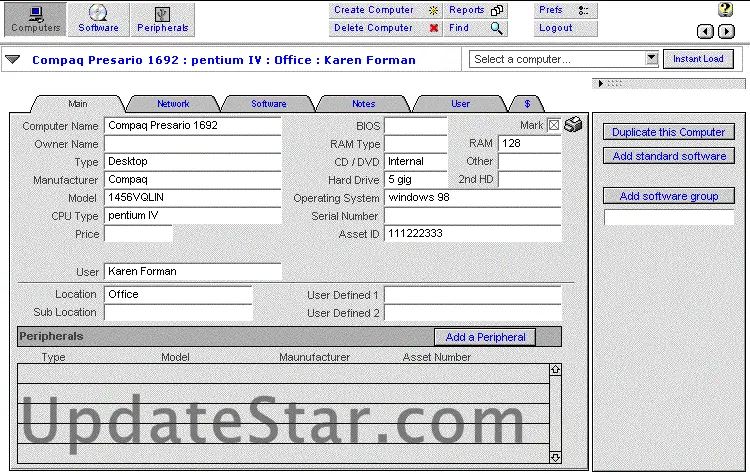This screenshot has width=750, height=474.
Task: Click the empty Price field
Action: click(x=138, y=234)
